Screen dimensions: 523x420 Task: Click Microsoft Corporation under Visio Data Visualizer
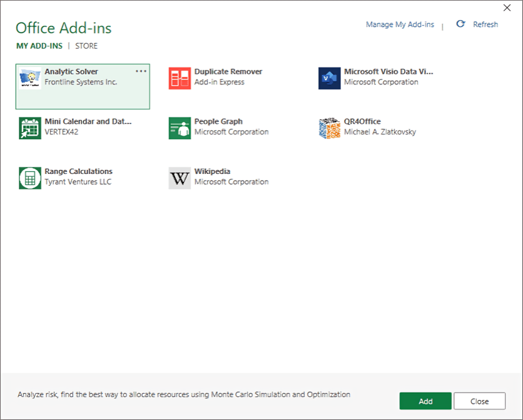click(381, 82)
